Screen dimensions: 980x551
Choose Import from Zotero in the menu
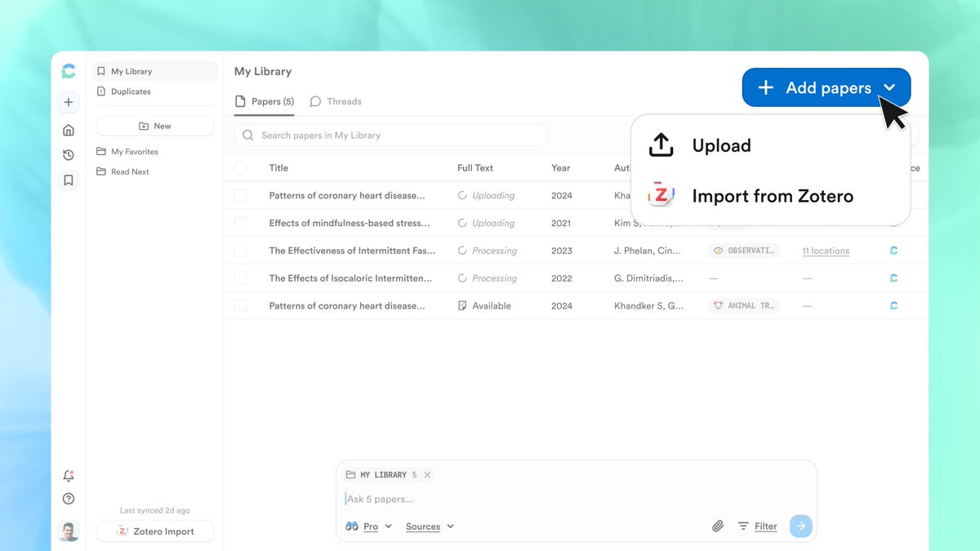click(770, 196)
